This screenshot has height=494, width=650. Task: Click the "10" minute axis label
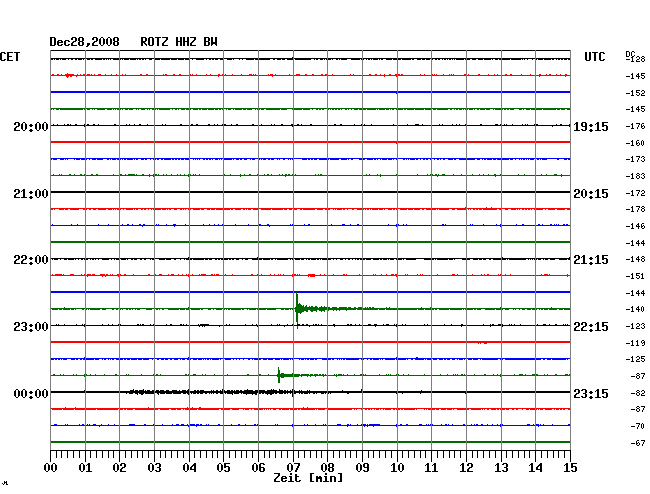(397, 468)
